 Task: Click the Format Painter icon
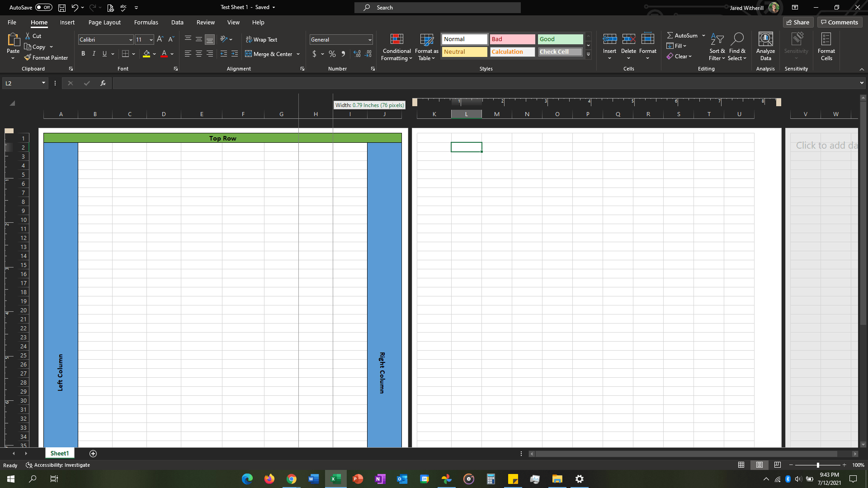point(28,58)
